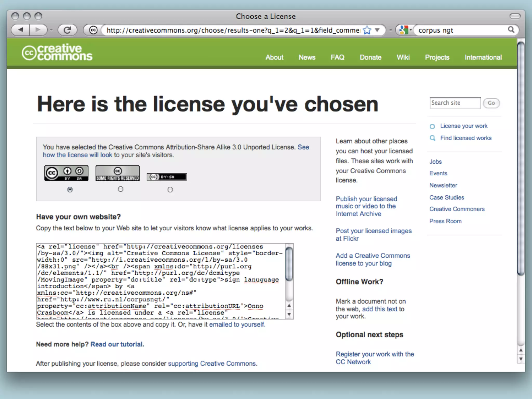Select the Some Rights Reserved radio button
Image resolution: width=532 pixels, height=399 pixels.
(121, 189)
